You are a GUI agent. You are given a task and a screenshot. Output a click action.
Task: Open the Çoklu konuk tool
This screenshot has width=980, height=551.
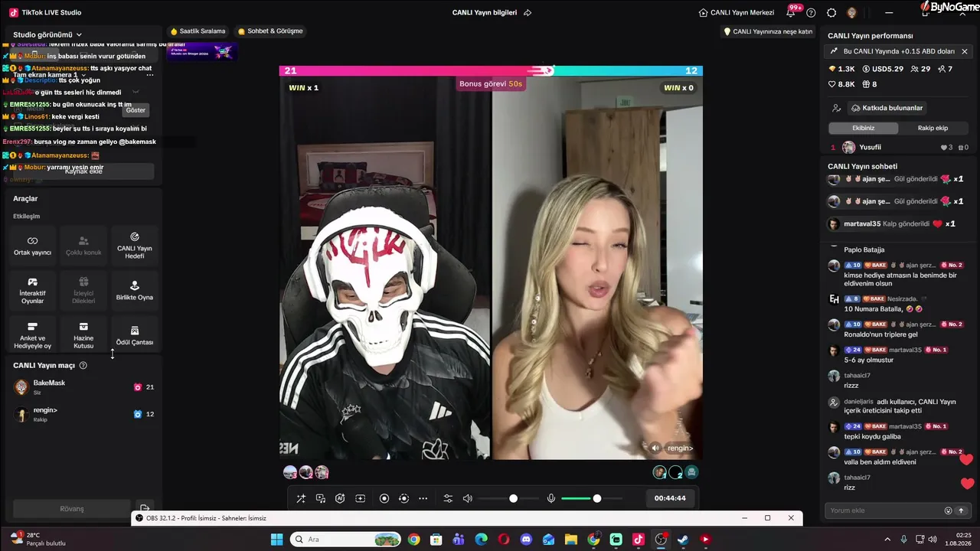[83, 246]
